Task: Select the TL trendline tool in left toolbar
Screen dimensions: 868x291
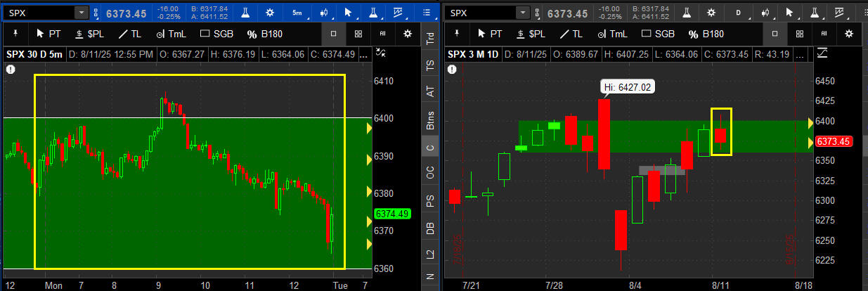Action: pyautogui.click(x=131, y=34)
